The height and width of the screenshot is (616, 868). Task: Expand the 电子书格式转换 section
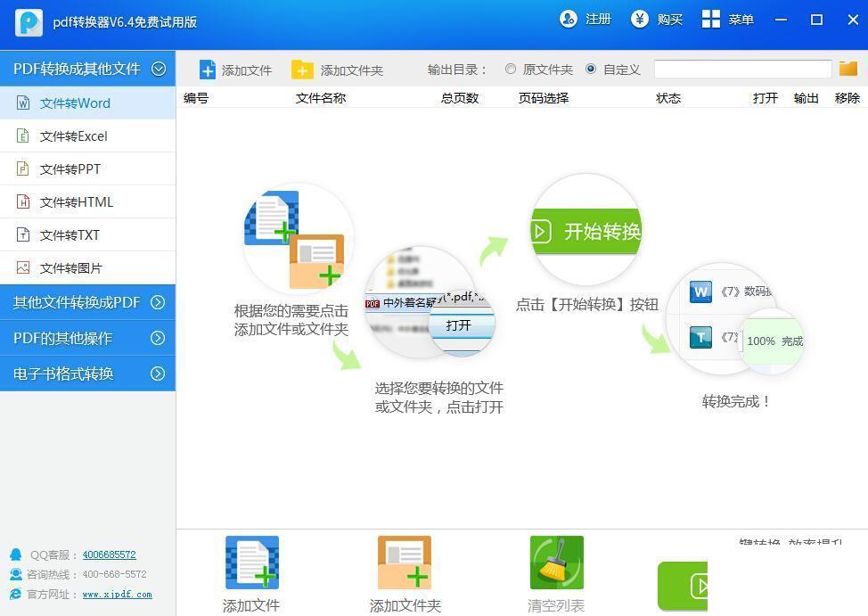click(x=88, y=374)
